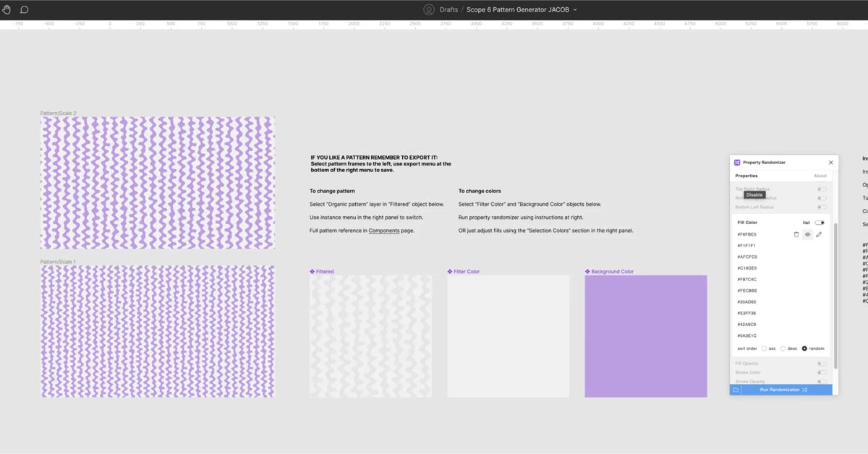Screen dimensions: 868x454
Task: Enable the Top Right Radius toggle
Action: coord(822,189)
